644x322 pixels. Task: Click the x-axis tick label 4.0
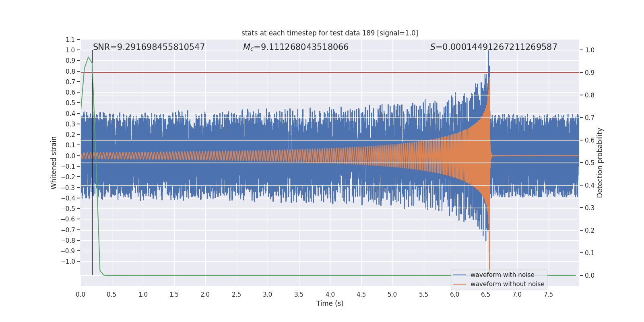coord(330,295)
